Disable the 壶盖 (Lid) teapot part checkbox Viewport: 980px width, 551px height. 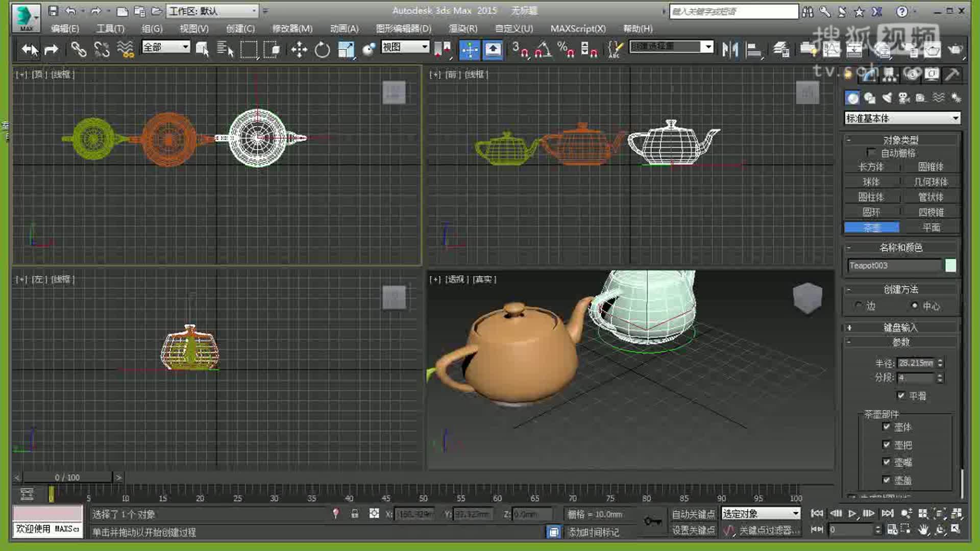[887, 480]
